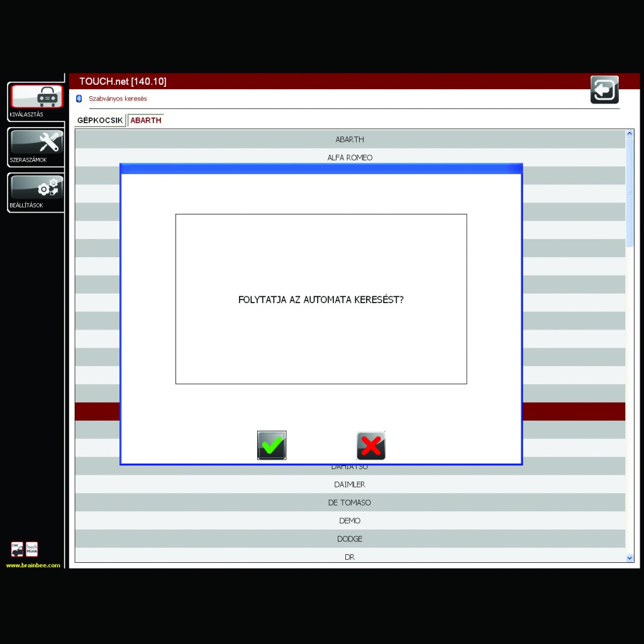Click the Szabványos keresés label
Image resolution: width=644 pixels, height=644 pixels.
pos(118,99)
